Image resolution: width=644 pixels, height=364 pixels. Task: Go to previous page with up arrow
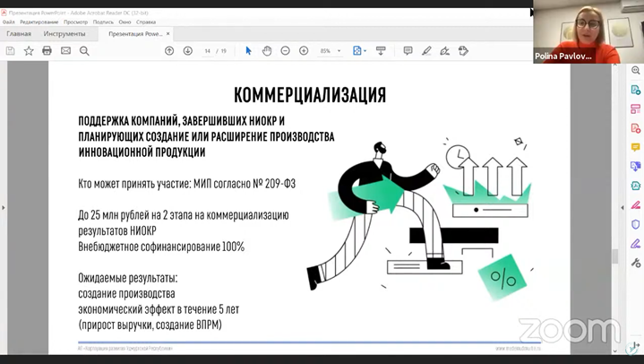click(169, 51)
